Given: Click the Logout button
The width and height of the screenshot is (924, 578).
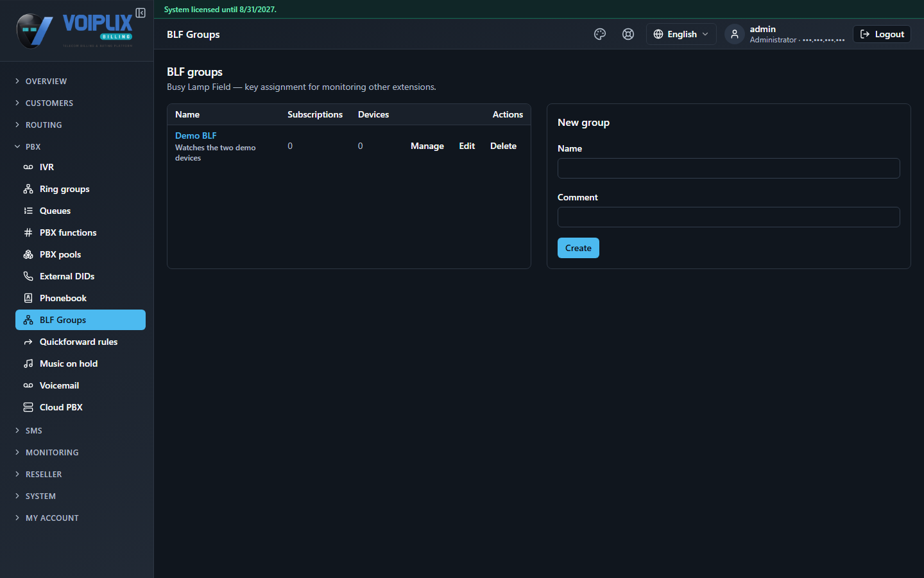Looking at the screenshot, I should 882,34.
